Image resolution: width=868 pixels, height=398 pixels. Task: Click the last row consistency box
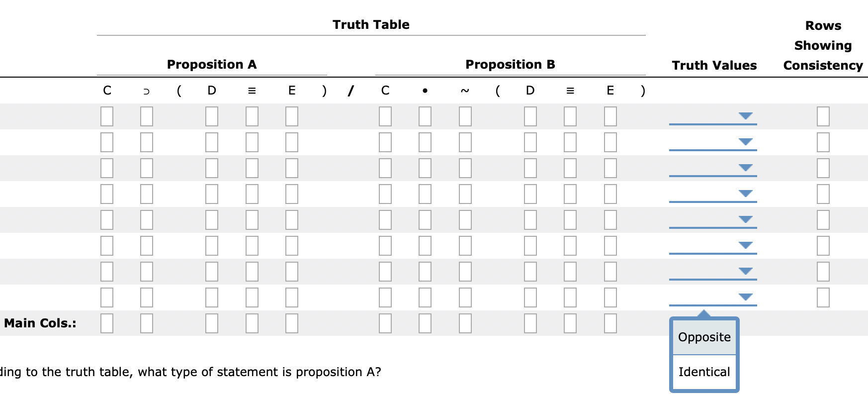click(x=823, y=298)
